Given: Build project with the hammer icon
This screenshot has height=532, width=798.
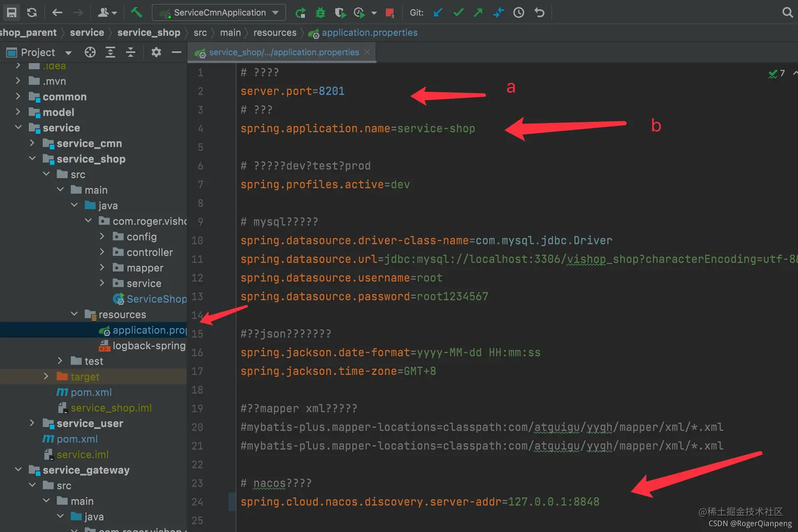Looking at the screenshot, I should click(x=136, y=12).
